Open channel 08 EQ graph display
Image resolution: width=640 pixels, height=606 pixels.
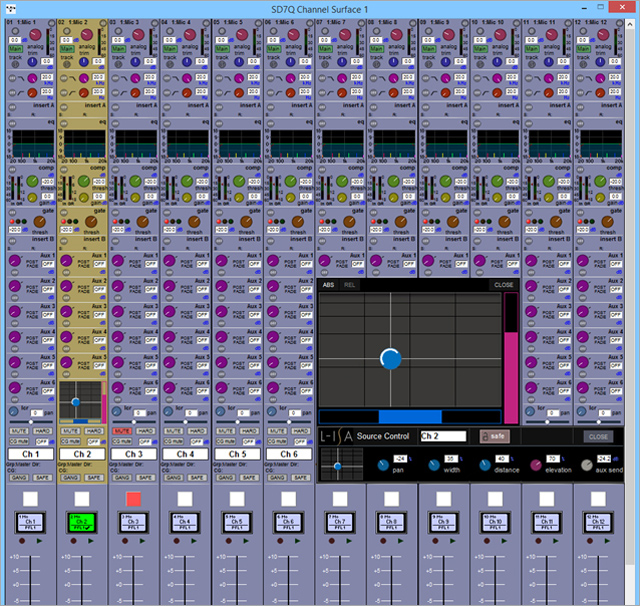coord(394,143)
